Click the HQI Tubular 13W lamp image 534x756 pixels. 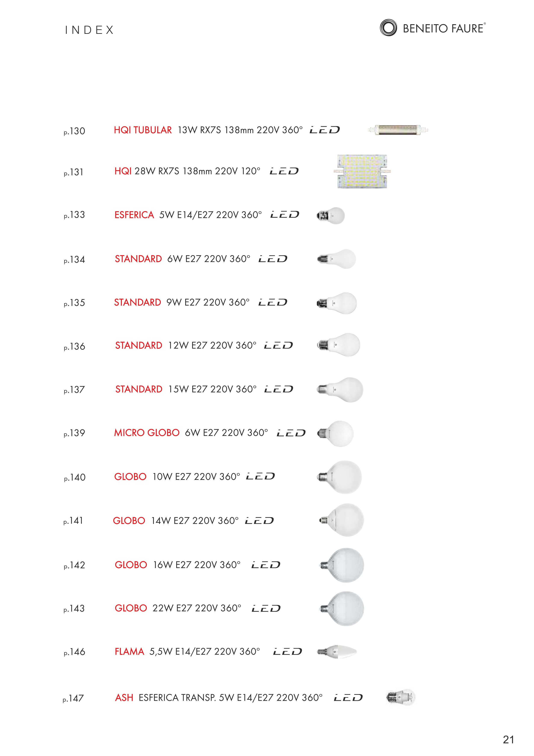click(398, 130)
